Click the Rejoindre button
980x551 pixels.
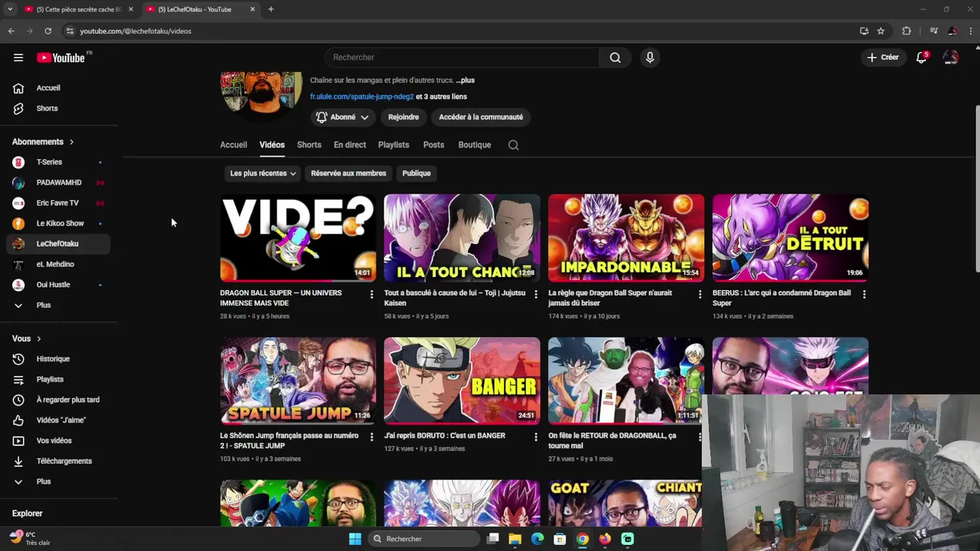pyautogui.click(x=403, y=117)
